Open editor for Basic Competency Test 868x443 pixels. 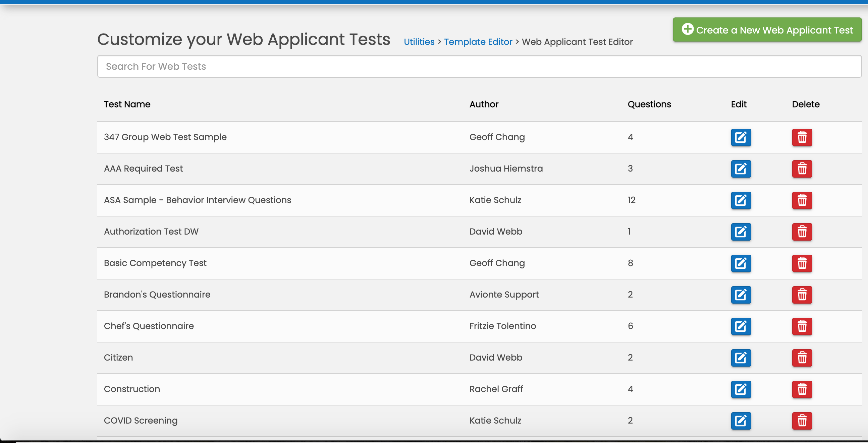pos(741,263)
